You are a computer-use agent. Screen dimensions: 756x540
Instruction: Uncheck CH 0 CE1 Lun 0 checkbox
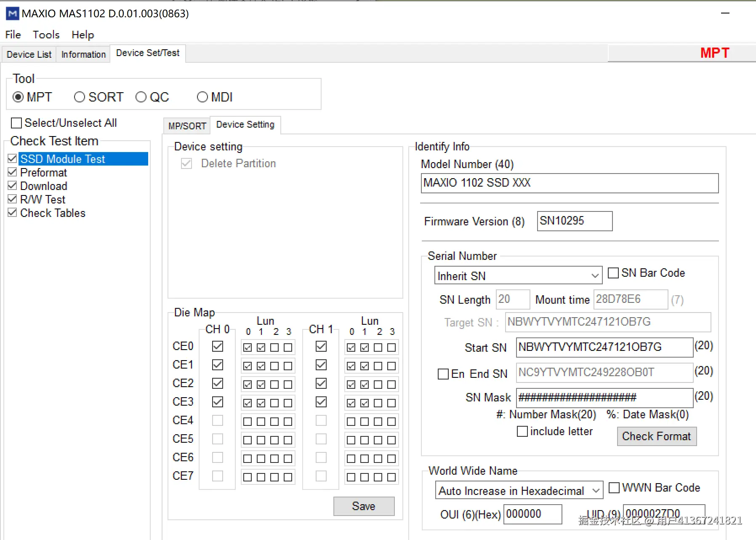(248, 366)
